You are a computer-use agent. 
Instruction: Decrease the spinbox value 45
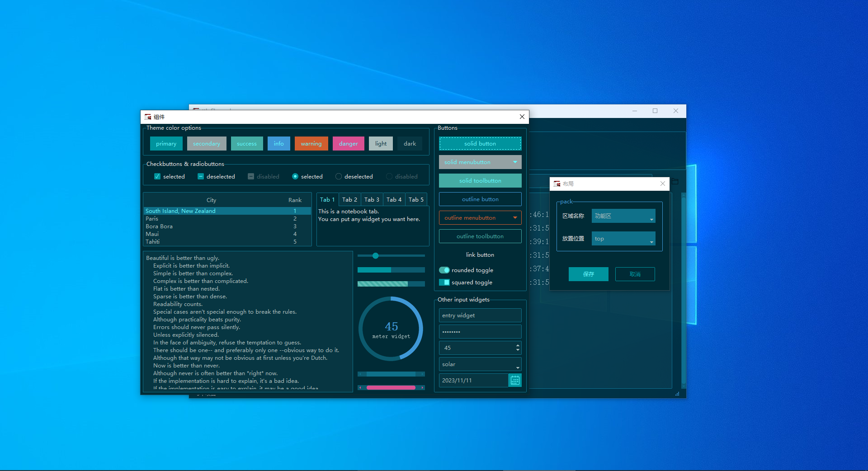[518, 350]
